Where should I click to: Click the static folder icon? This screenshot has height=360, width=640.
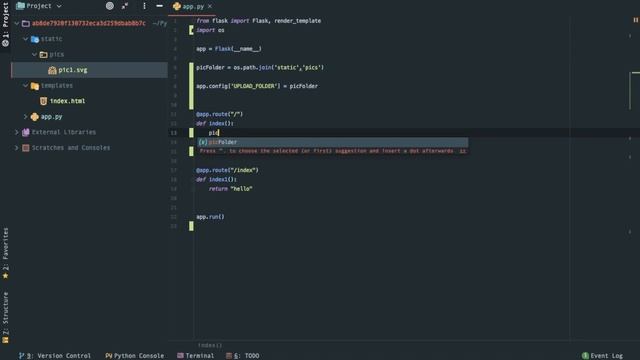pyautogui.click(x=35, y=39)
